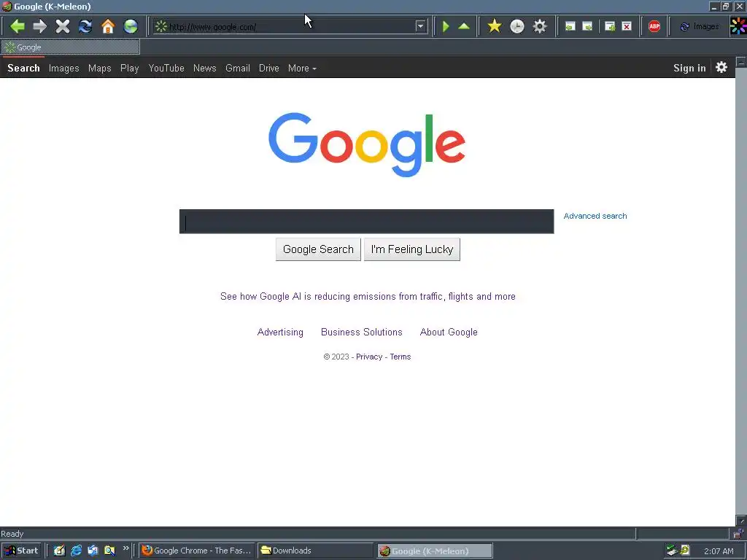This screenshot has height=560, width=747.
Task: Expand the More dropdown in Google bar
Action: pos(302,68)
